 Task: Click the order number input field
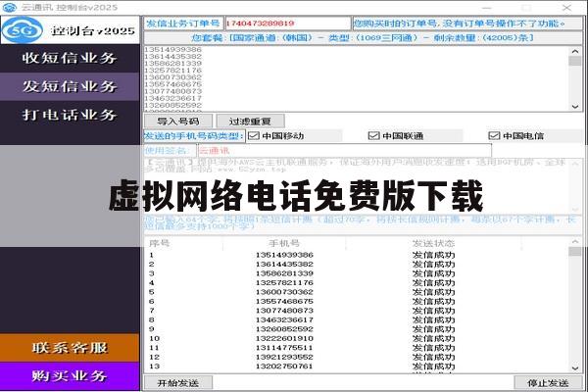[x=287, y=24]
